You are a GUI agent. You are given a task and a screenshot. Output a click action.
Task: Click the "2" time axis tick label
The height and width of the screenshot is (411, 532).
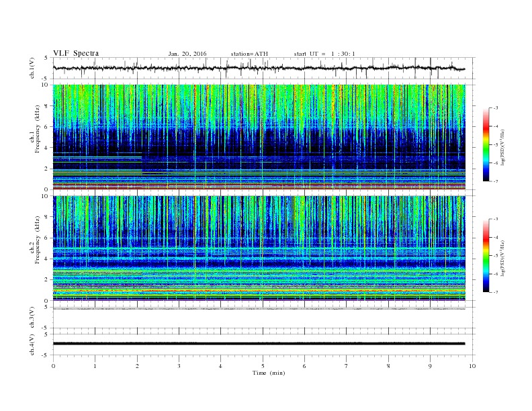tap(137, 366)
